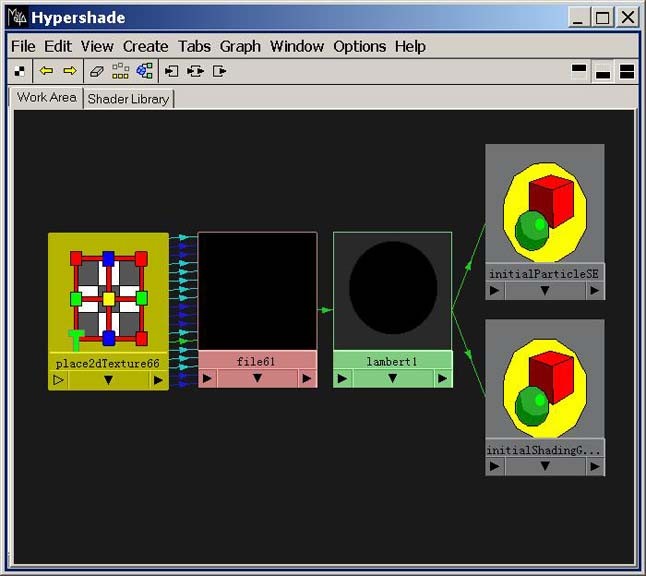Screen dimensions: 646x576
Task: Open the View menu
Action: click(x=97, y=47)
